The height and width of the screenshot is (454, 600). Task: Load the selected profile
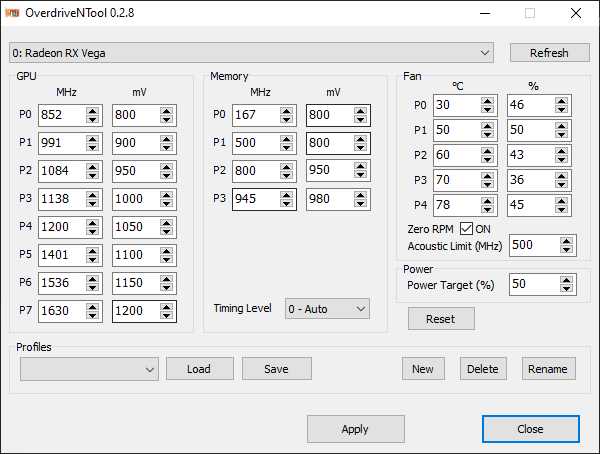click(199, 369)
